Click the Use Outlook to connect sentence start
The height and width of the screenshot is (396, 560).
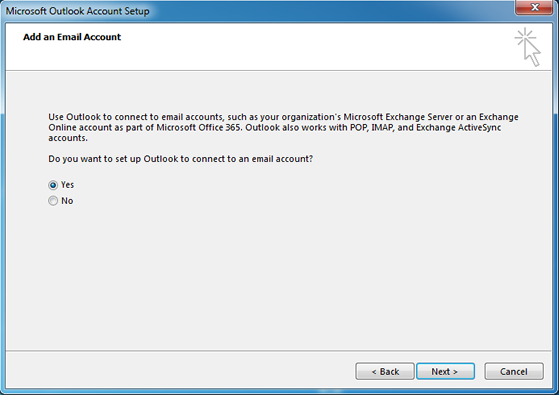98,117
